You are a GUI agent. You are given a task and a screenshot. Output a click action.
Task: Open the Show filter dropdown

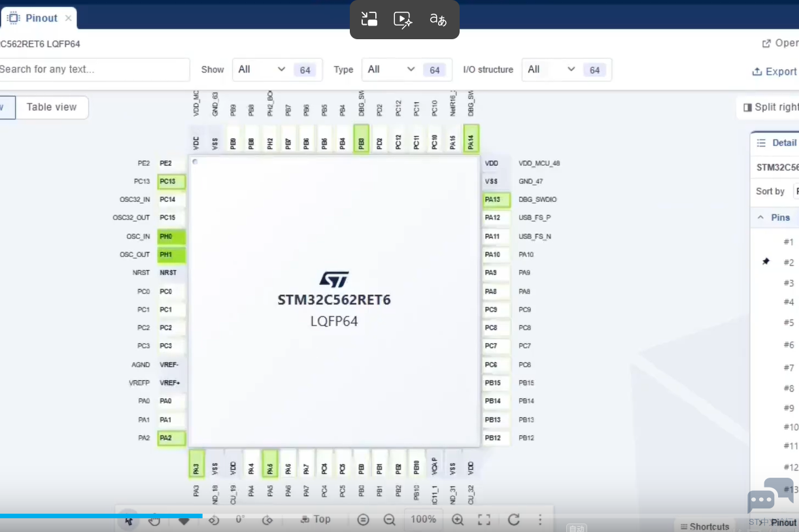(x=277, y=69)
